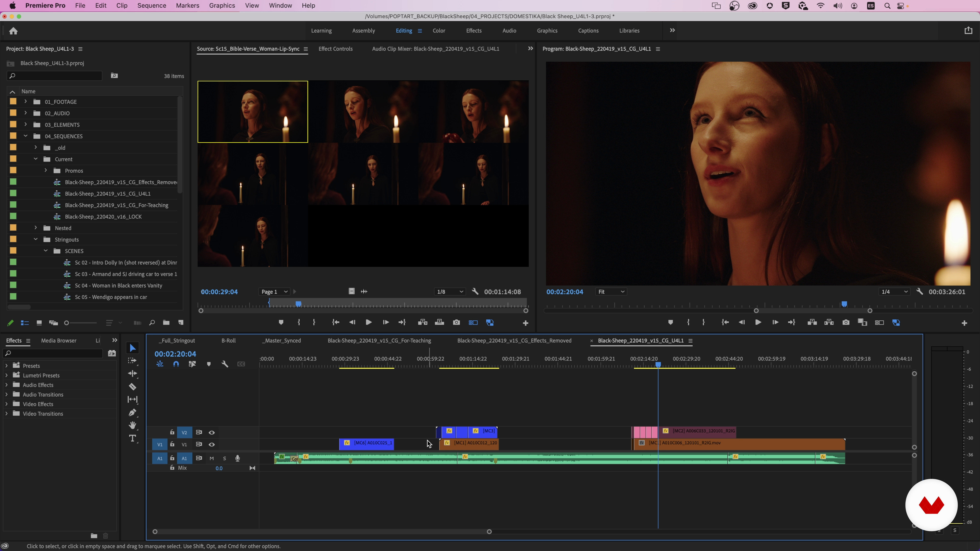Choose the Ripple Edit tool
The height and width of the screenshot is (551, 980).
click(132, 373)
